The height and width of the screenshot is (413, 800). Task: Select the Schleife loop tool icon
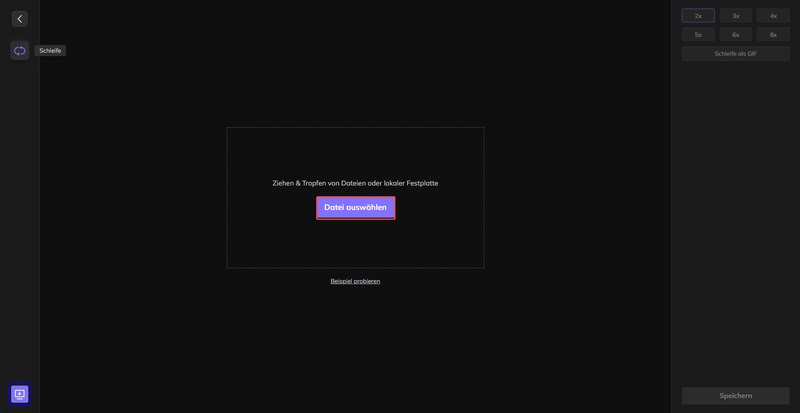(x=19, y=50)
